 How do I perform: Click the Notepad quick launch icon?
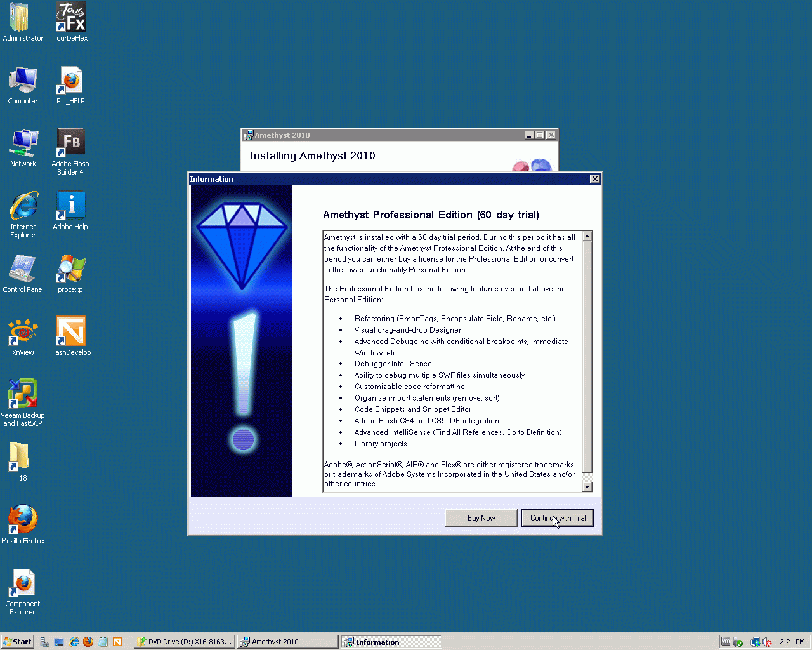(103, 642)
